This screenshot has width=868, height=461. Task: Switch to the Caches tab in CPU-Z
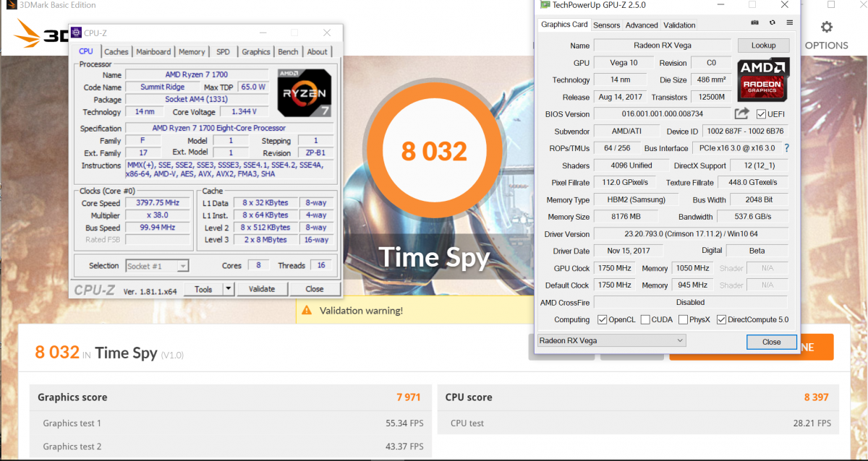coord(116,51)
